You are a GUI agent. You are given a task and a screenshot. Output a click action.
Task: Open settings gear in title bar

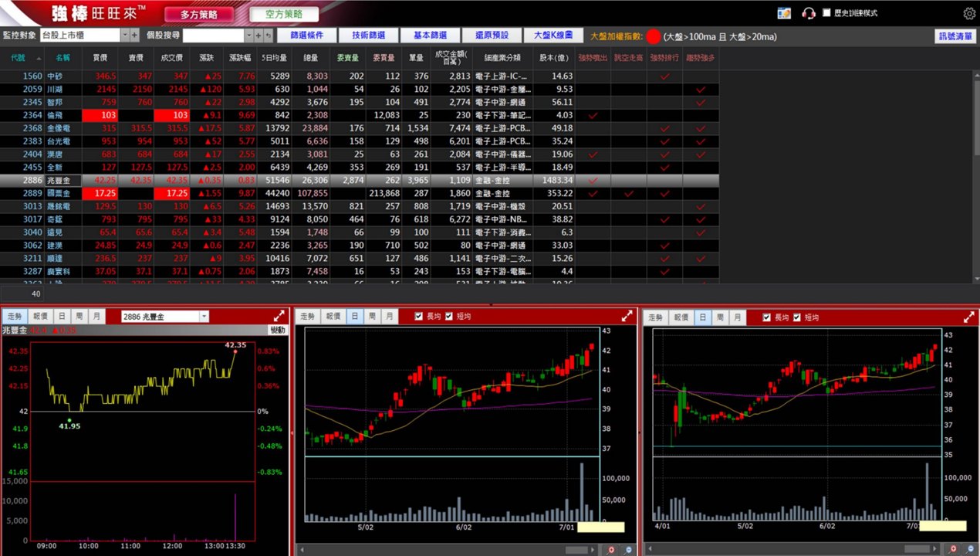pos(969,13)
